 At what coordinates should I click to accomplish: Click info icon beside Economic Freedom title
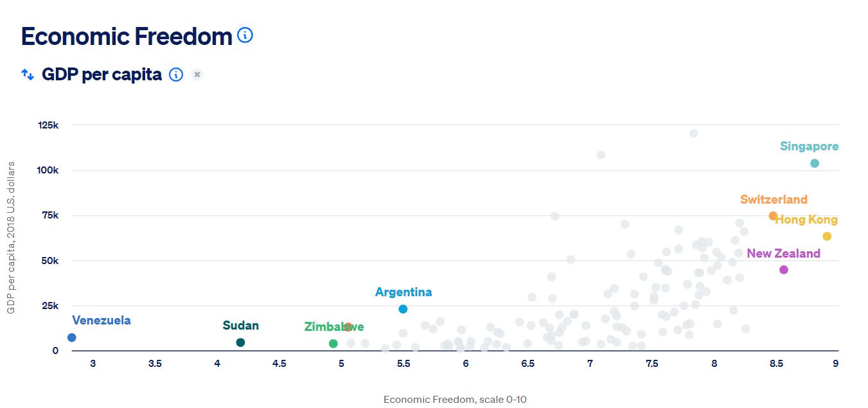(x=245, y=35)
